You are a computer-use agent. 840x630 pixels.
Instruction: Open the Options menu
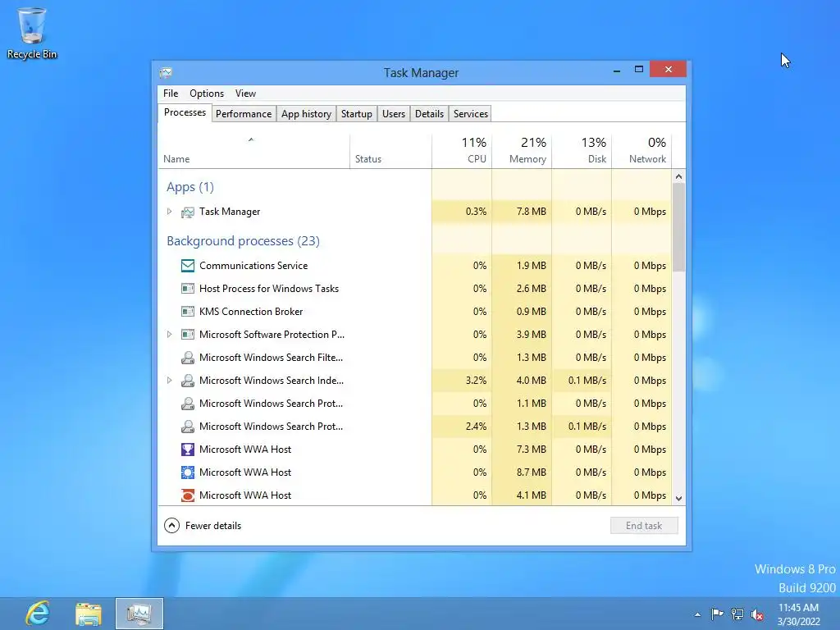tap(206, 94)
